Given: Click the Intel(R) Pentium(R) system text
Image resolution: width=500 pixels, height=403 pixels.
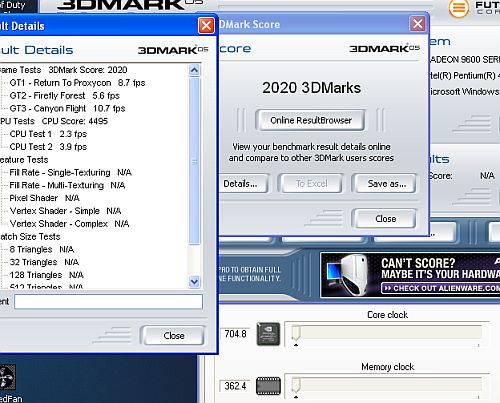Looking at the screenshot, I should (464, 76).
